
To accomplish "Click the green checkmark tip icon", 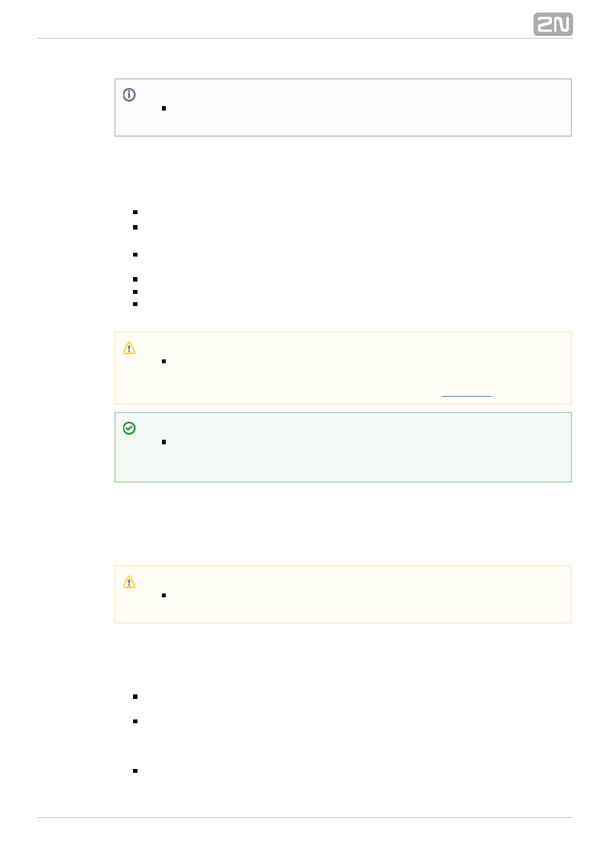I will coord(129,428).
